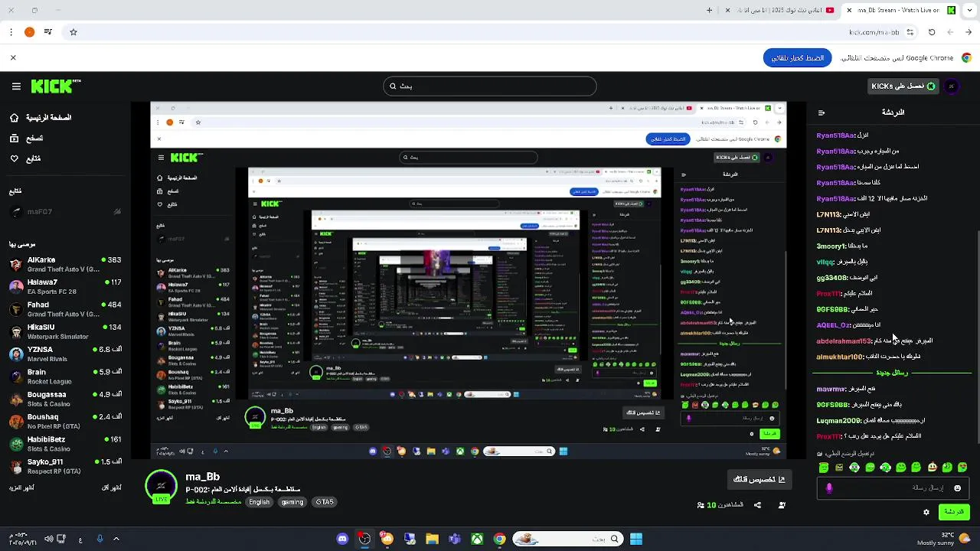Open the Kick hamburger menu

click(16, 86)
